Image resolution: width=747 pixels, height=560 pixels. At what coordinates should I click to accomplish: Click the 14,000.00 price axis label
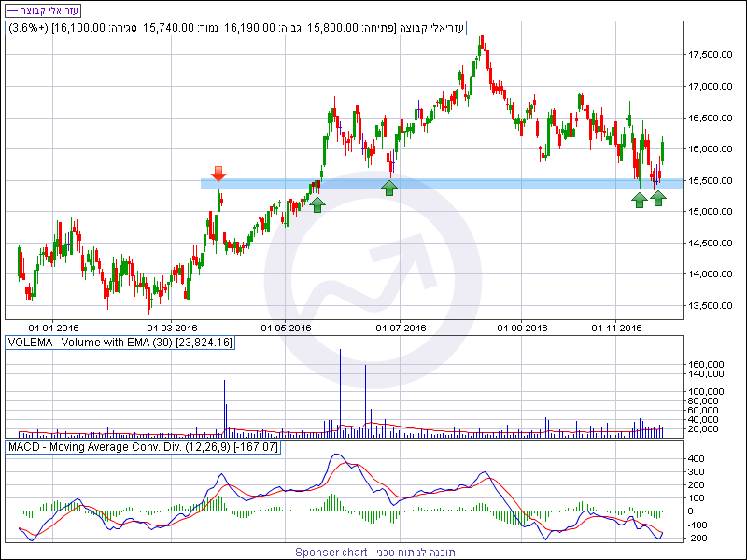point(710,274)
